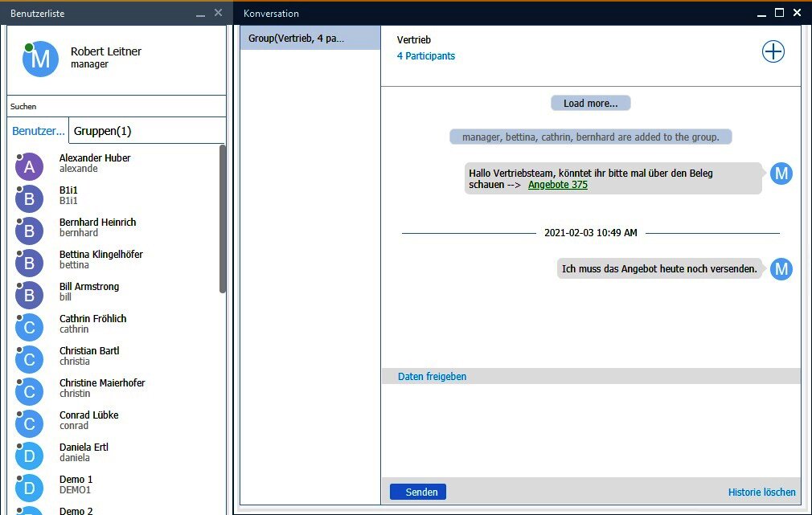Switch to the Benutzer tab
This screenshot has width=812, height=515.
(x=38, y=131)
